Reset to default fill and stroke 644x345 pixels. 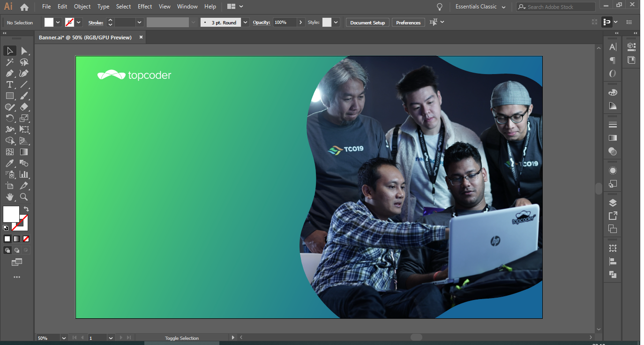6,228
